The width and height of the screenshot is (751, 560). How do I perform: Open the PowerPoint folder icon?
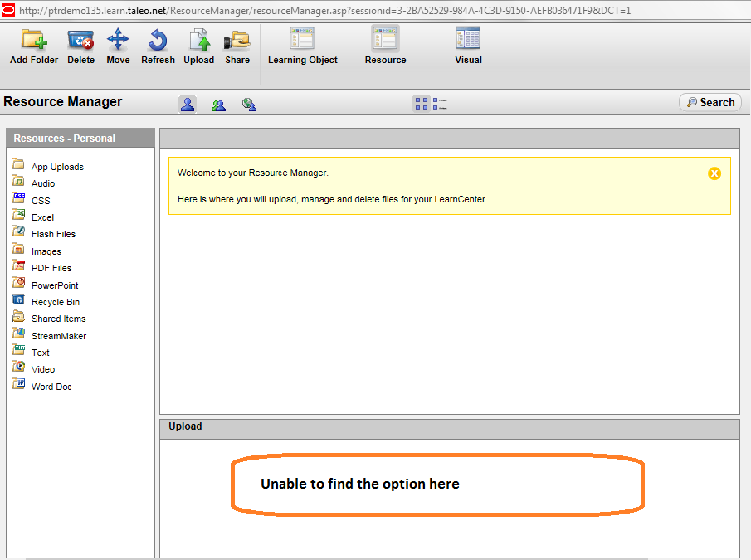[18, 282]
